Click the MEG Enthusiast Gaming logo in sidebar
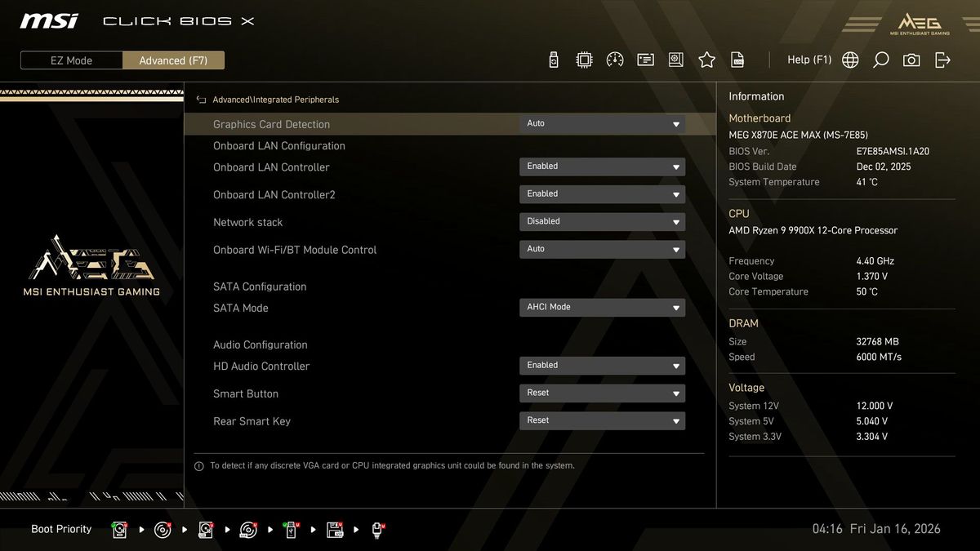The width and height of the screenshot is (980, 551). coord(91,265)
